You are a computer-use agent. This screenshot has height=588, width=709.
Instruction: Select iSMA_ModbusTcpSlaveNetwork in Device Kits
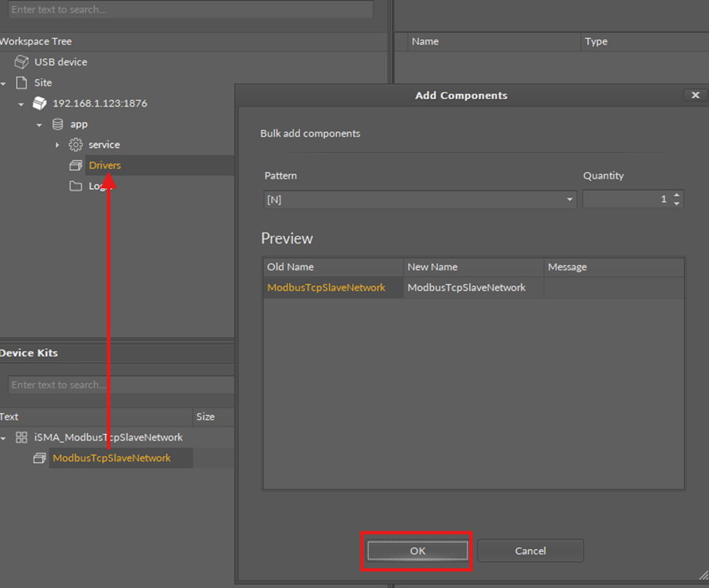[109, 437]
